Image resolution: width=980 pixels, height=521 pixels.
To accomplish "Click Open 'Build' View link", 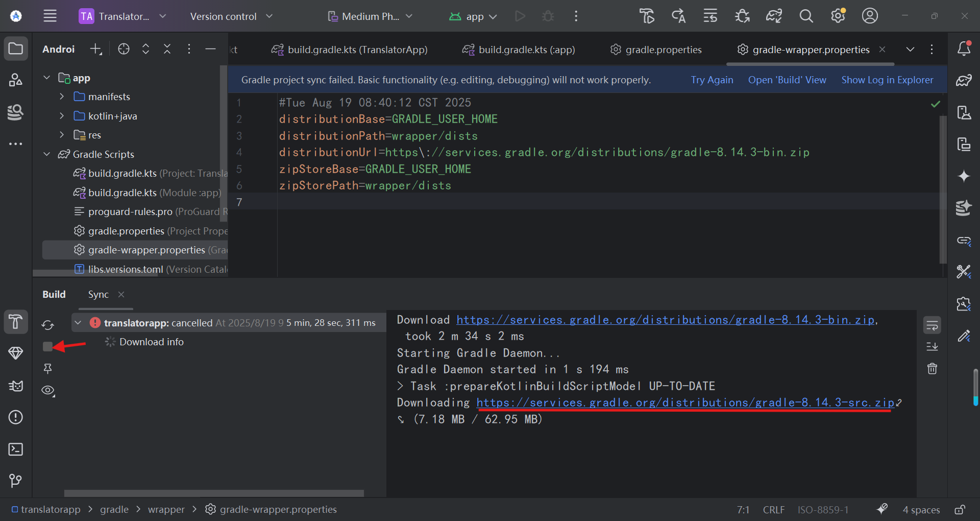I will pos(787,80).
